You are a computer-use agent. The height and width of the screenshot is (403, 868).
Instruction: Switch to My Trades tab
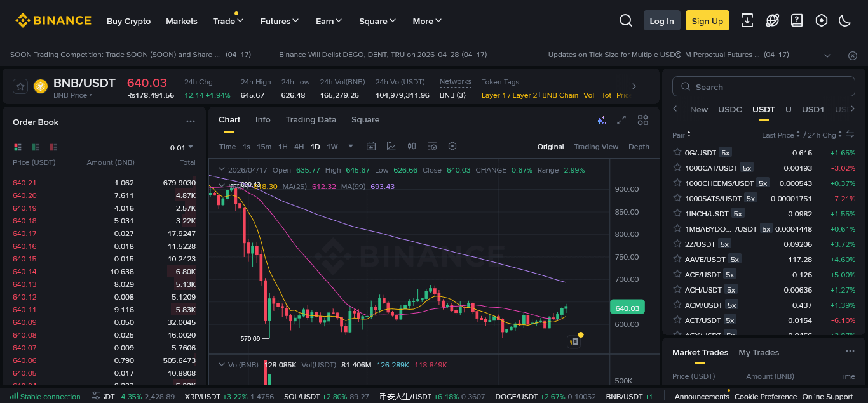[759, 352]
